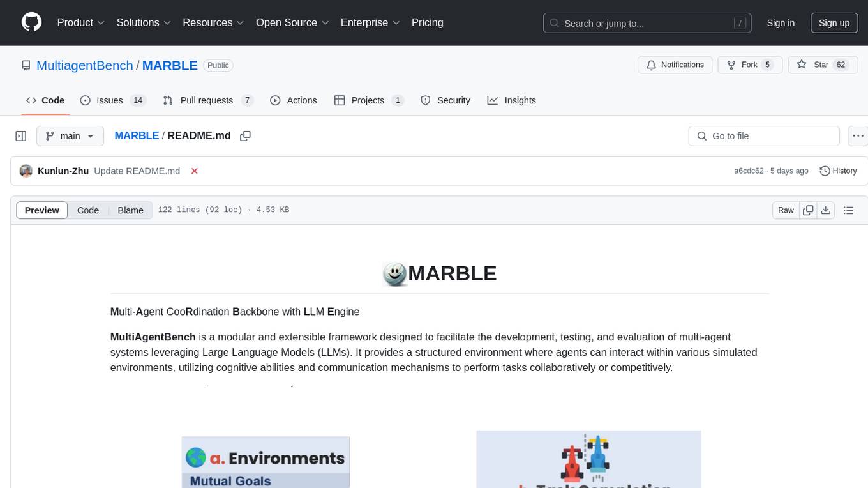Open the MultiagentBench organization link
Image resolution: width=868 pixels, height=488 pixels.
[85, 65]
